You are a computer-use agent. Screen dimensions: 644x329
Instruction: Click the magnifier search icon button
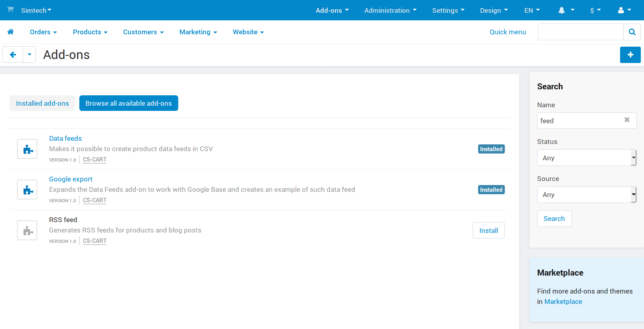(x=632, y=32)
